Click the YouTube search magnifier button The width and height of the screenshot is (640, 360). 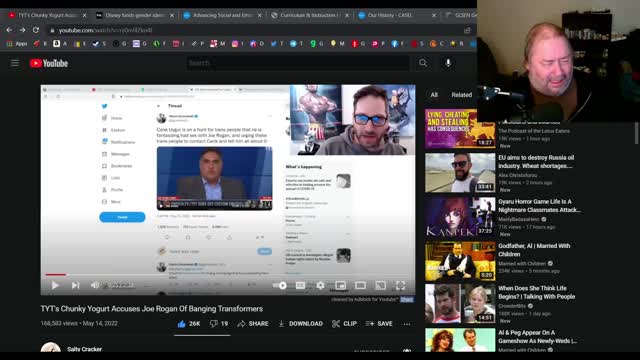423,63
